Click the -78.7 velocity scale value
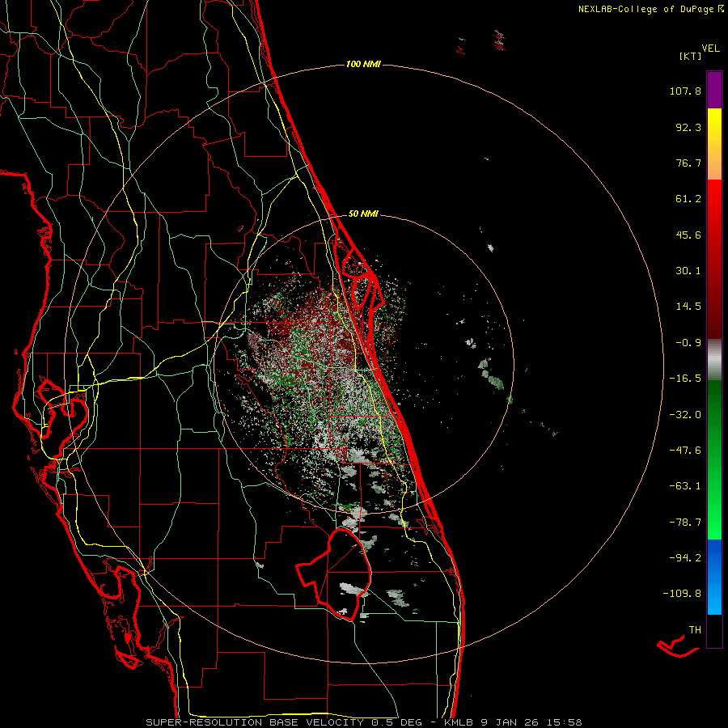 (x=685, y=523)
